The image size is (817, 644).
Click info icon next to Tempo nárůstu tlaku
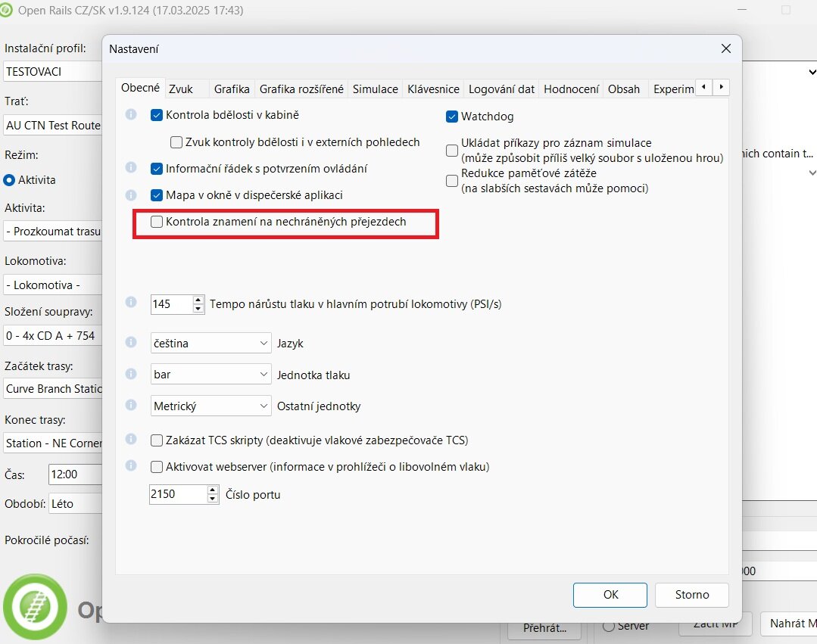(x=130, y=303)
